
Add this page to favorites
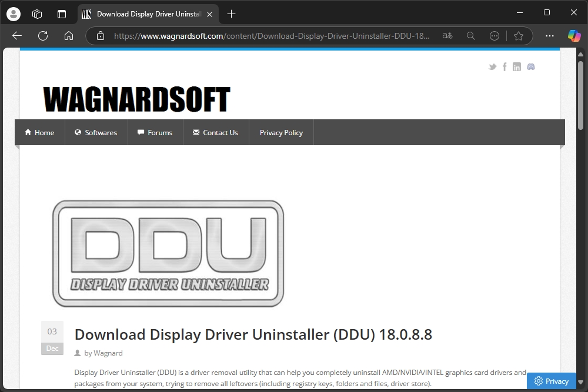519,36
